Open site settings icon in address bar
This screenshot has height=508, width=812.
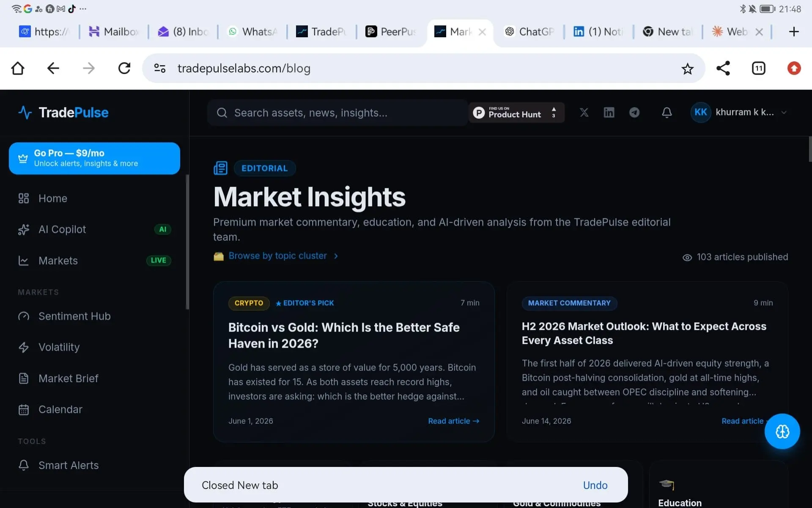(160, 68)
